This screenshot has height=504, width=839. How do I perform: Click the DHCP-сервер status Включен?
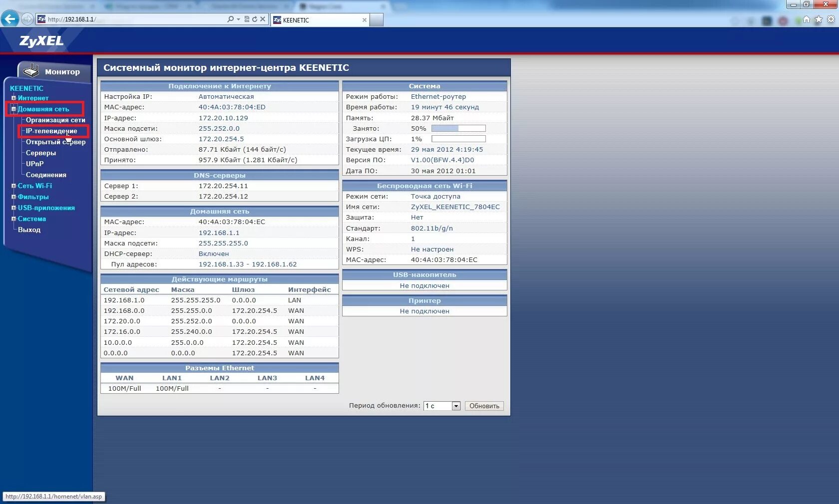tap(214, 254)
